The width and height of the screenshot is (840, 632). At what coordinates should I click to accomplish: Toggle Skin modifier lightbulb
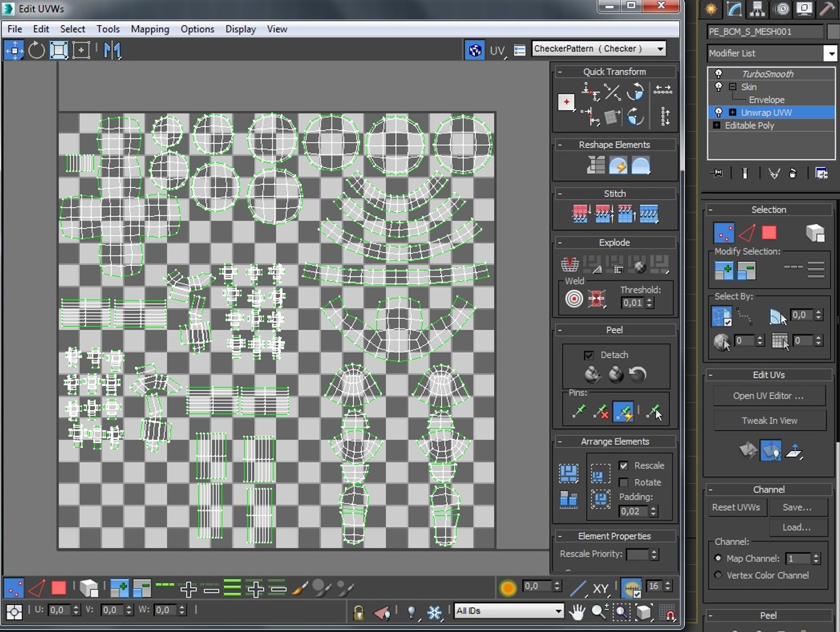(718, 87)
